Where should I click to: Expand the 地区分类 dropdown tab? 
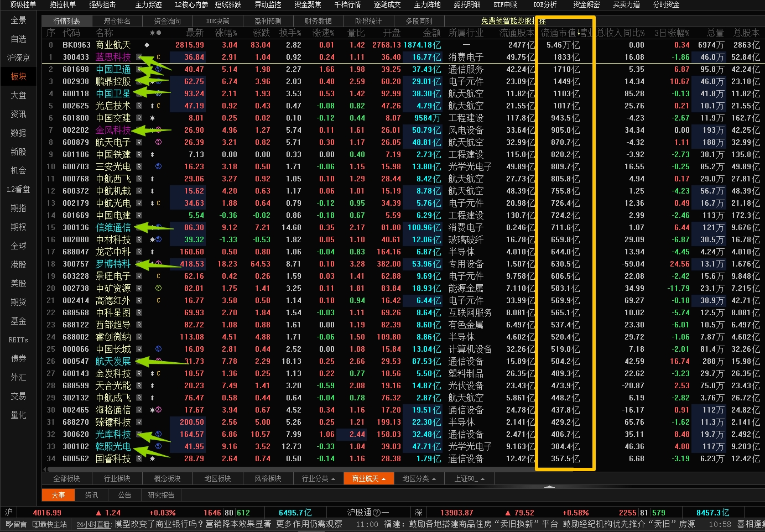[419, 479]
